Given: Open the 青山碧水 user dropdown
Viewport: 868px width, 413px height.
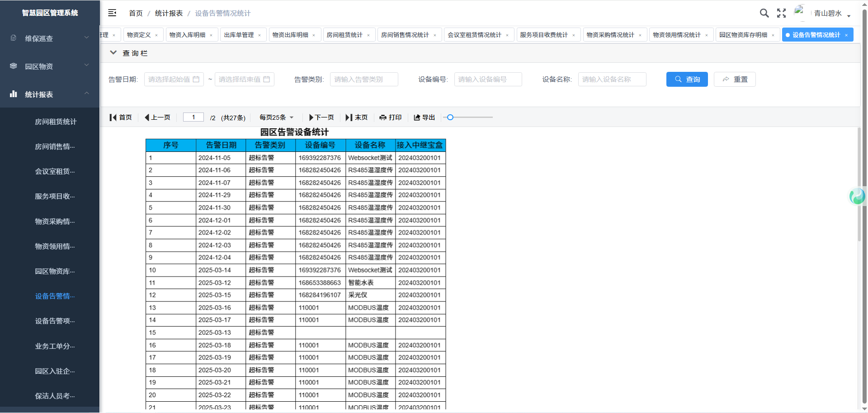Looking at the screenshot, I should point(831,14).
